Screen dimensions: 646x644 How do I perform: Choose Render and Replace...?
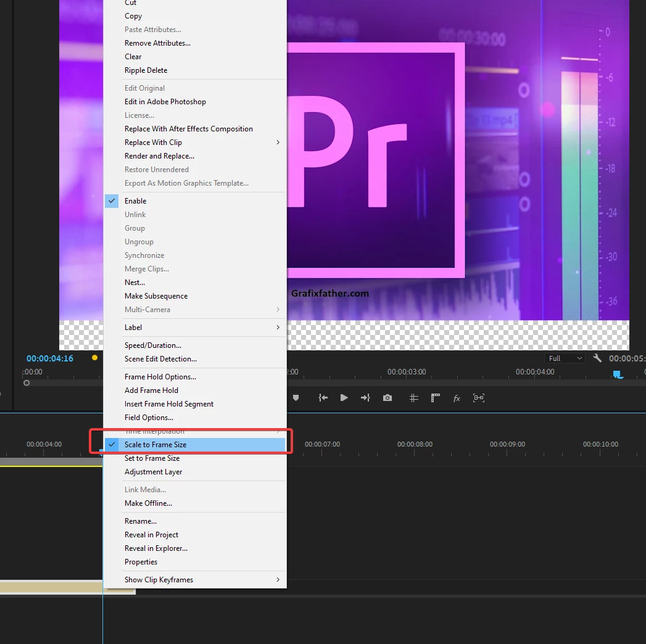coord(195,156)
